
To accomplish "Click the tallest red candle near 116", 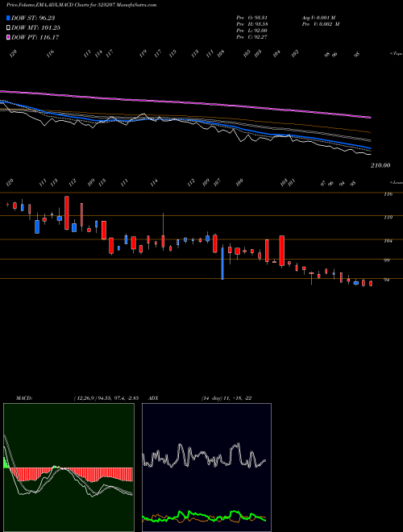I will [x=66, y=213].
